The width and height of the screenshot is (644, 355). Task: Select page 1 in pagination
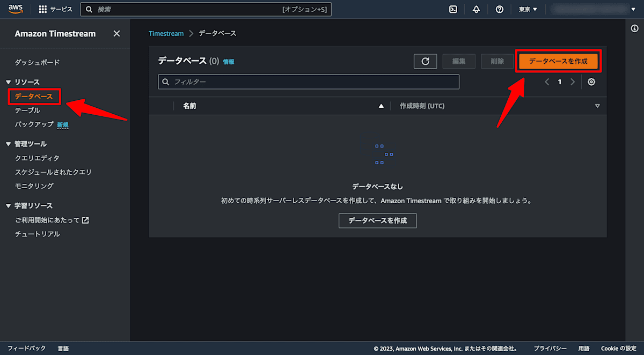560,82
